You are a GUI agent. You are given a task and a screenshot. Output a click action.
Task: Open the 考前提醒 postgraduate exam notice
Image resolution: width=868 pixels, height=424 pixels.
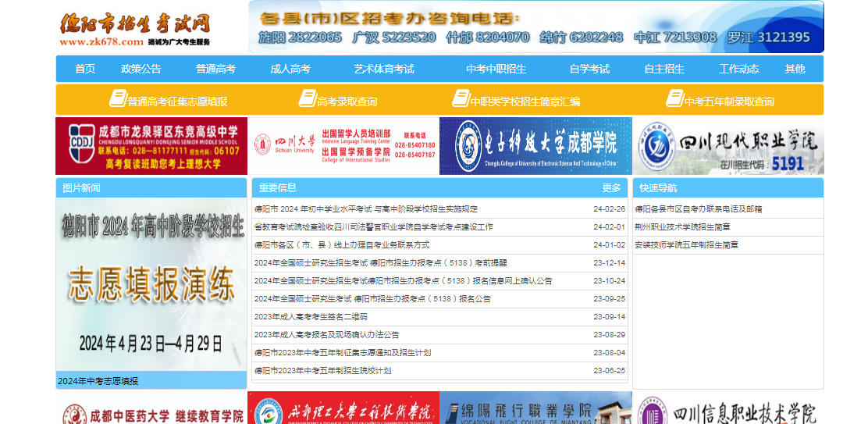[x=380, y=263]
